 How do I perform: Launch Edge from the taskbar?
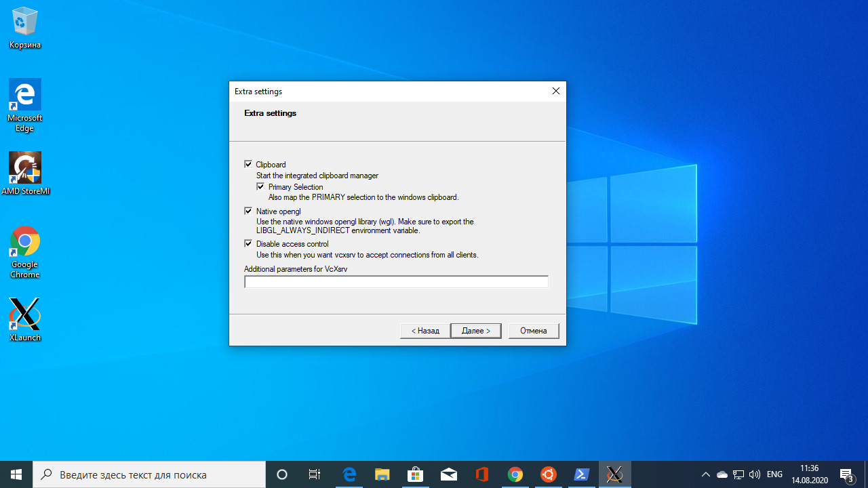click(349, 474)
